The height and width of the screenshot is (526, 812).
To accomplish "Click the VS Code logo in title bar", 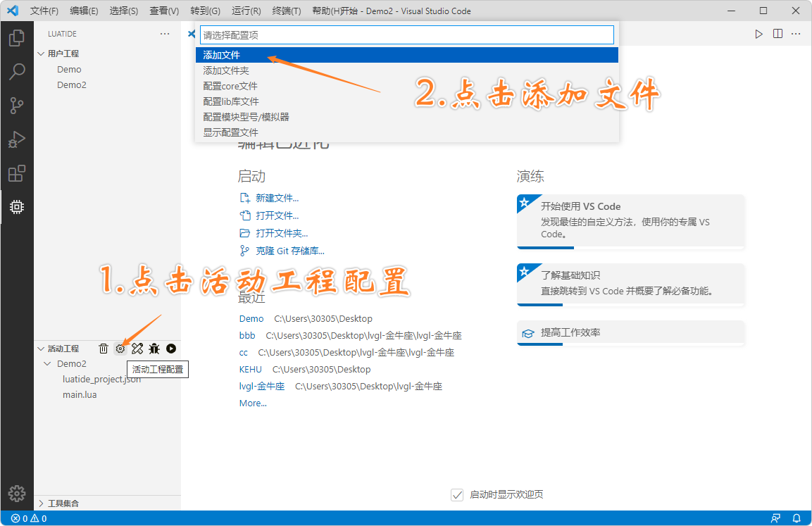I will click(13, 11).
